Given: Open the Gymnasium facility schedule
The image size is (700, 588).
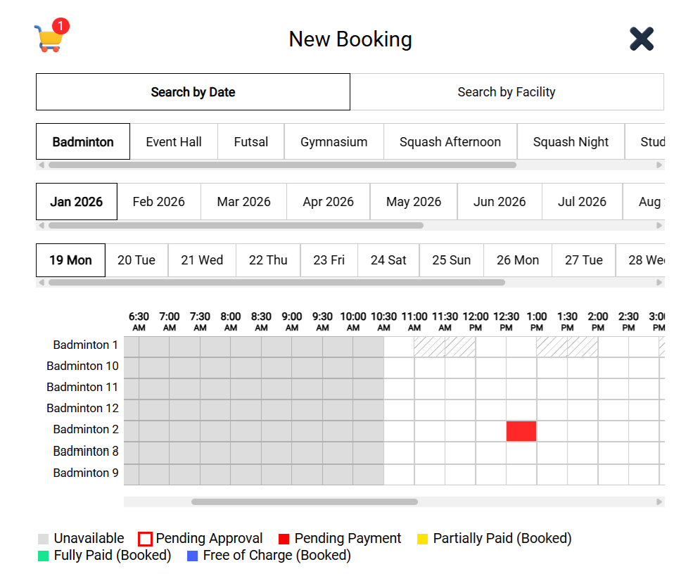Looking at the screenshot, I should click(x=333, y=141).
